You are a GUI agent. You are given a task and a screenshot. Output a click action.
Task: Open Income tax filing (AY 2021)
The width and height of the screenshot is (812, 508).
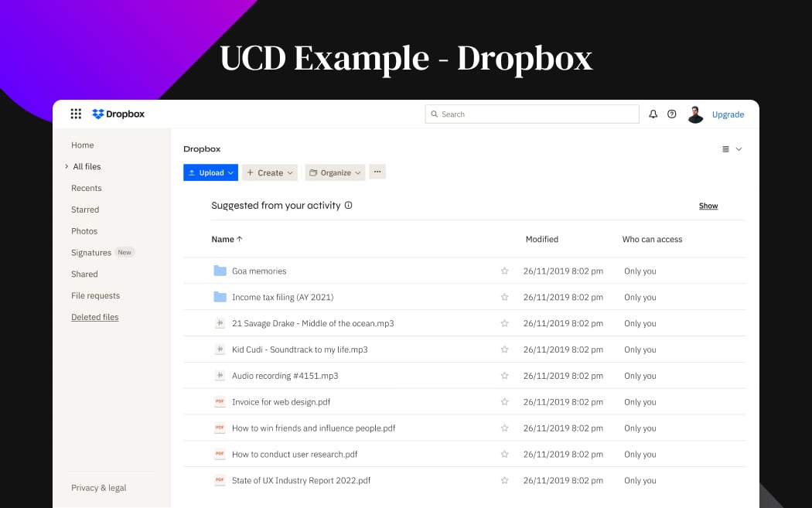coord(283,297)
